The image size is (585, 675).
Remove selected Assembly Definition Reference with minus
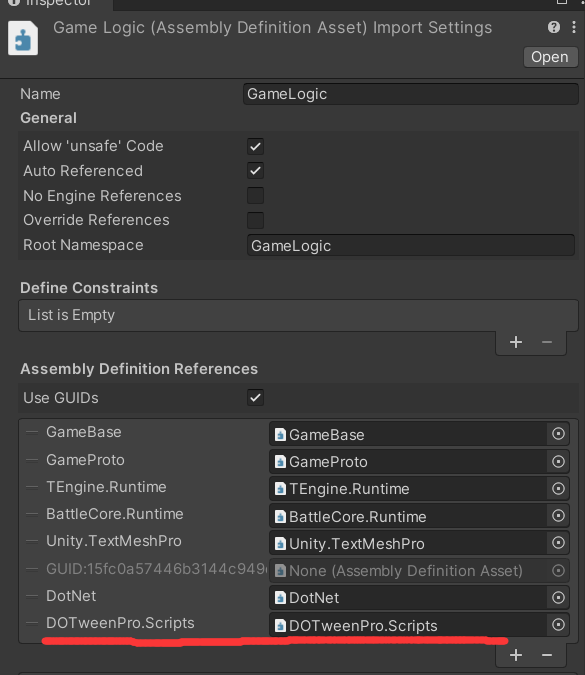tap(547, 655)
